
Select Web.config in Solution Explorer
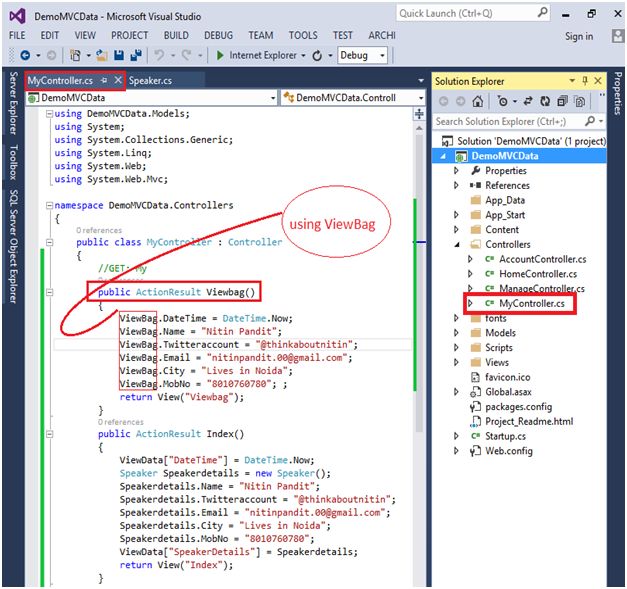tap(509, 451)
